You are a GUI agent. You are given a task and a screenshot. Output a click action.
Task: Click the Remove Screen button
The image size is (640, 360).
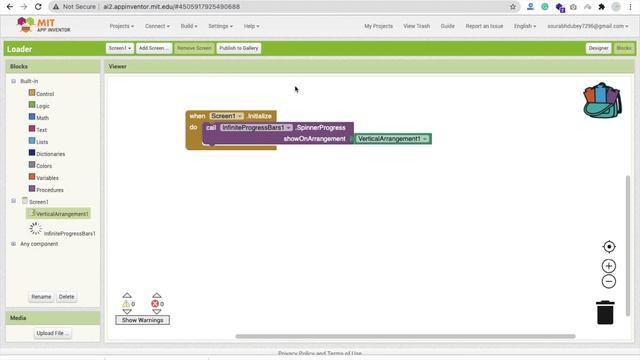coord(194,48)
